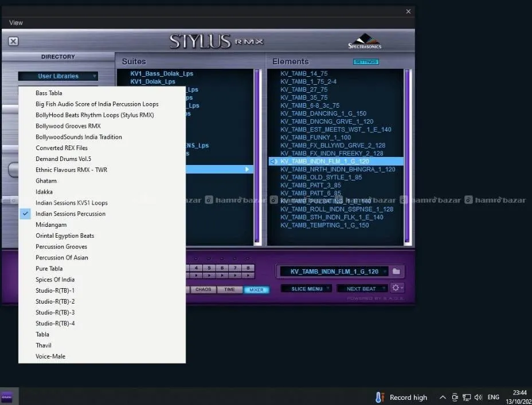Viewport: 532px width, 405px height.
Task: Select element KV_TAMB_PATT_3_85
Action: click(x=311, y=186)
